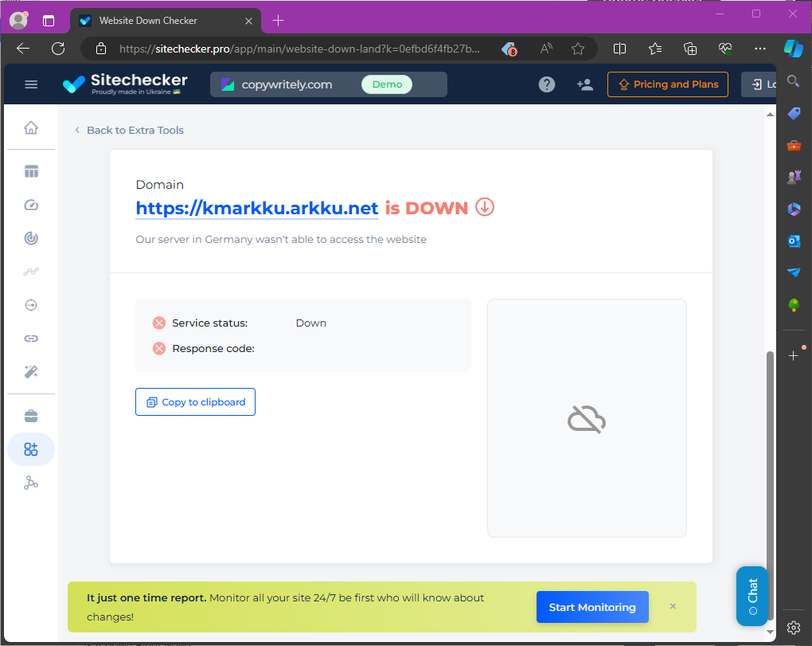Screen dimensions: 812x646
Task: Click 'Service status:' label
Action: [209, 323]
